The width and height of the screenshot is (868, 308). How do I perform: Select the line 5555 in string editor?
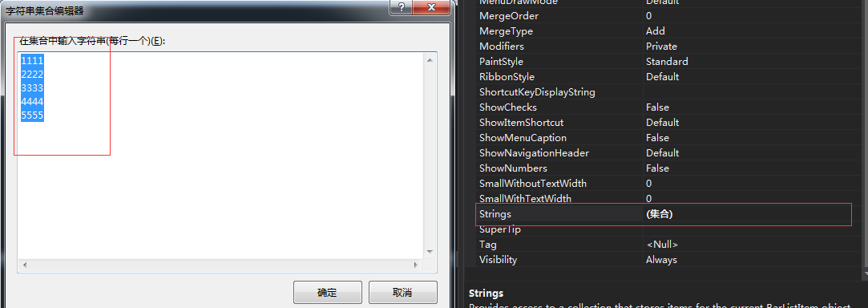(32, 115)
